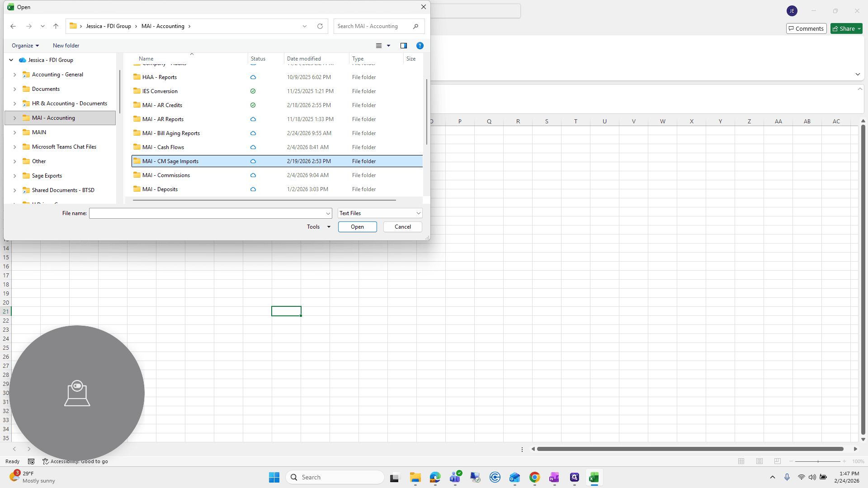This screenshot has width=868, height=488.
Task: Open the Organize dropdown menu
Action: (25, 46)
